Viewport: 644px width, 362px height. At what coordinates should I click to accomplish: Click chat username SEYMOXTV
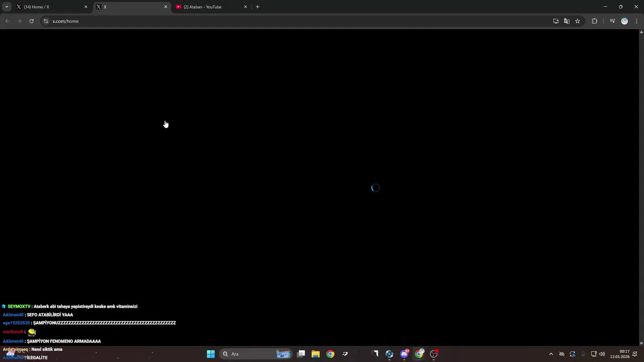(x=19, y=307)
